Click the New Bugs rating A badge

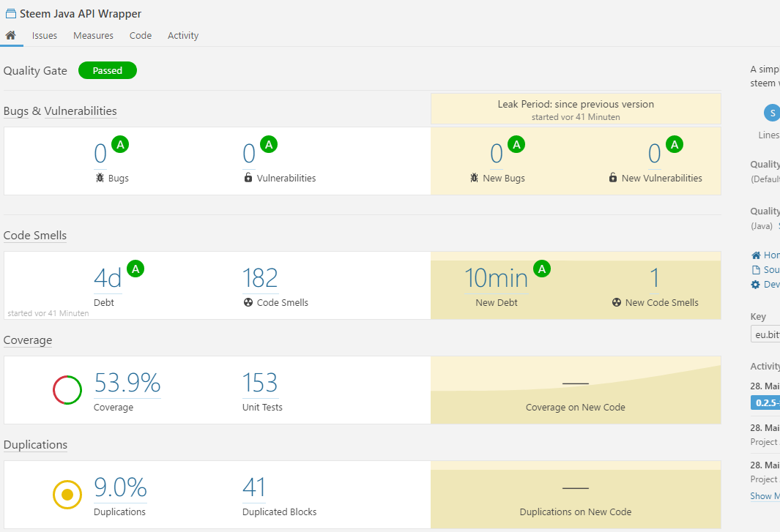click(x=516, y=144)
